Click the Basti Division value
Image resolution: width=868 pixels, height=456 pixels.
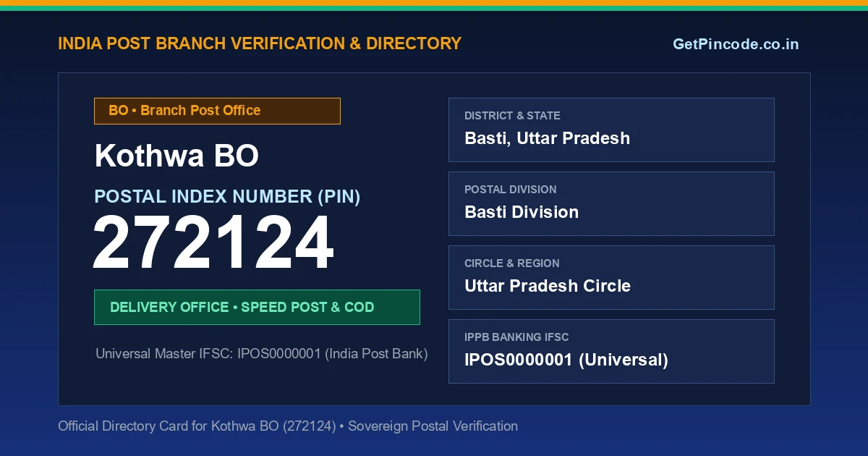[x=522, y=212]
